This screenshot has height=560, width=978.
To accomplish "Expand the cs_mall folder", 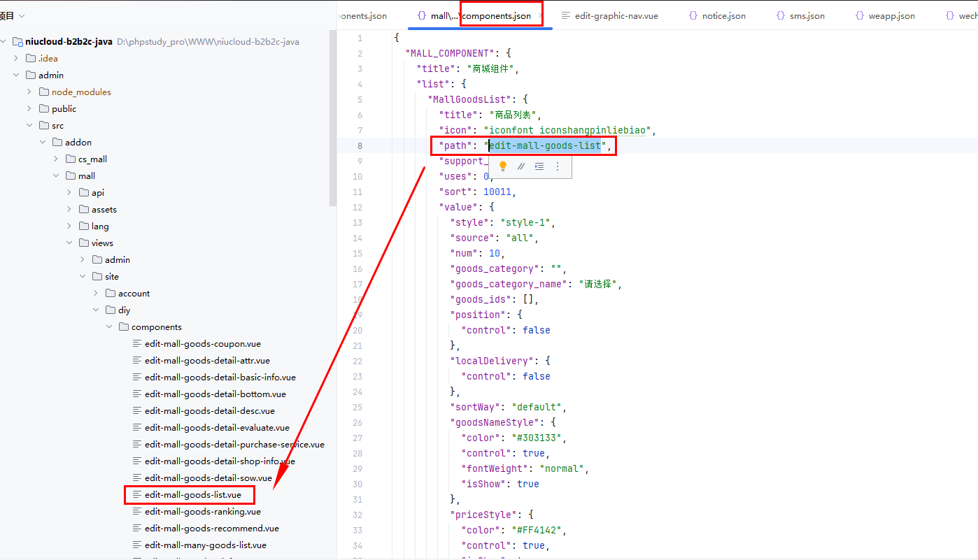I will click(x=56, y=159).
